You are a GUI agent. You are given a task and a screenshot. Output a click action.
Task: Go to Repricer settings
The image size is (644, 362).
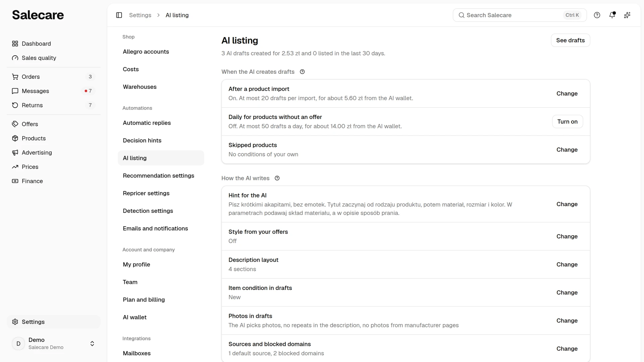pyautogui.click(x=161, y=193)
